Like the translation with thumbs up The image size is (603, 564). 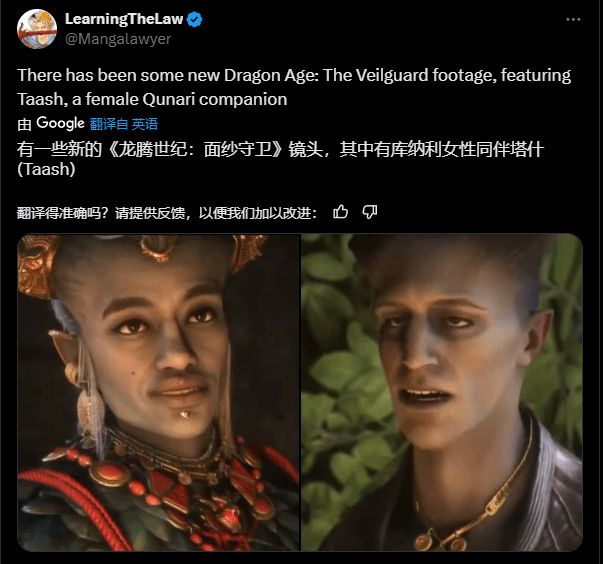(340, 212)
